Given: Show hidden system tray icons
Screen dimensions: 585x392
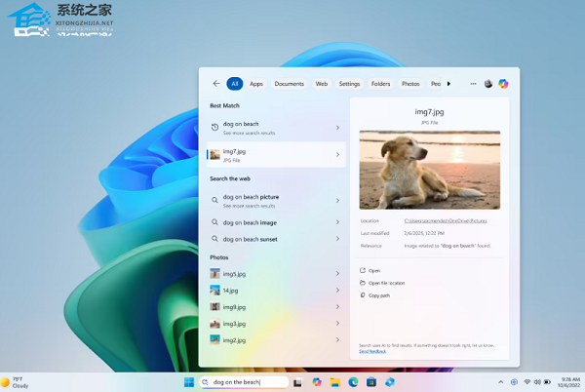Looking at the screenshot, I should [501, 382].
